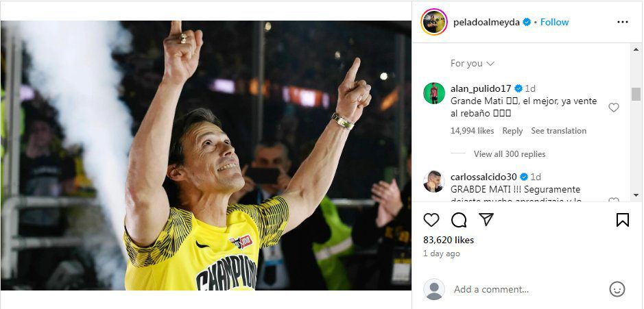This screenshot has width=644, height=309.
Task: View the 83,620 likes list
Action: coord(449,240)
